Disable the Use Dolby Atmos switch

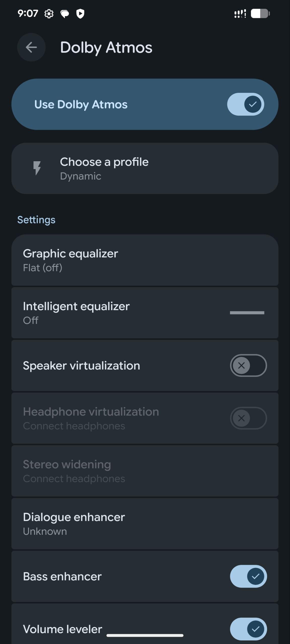coord(245,104)
